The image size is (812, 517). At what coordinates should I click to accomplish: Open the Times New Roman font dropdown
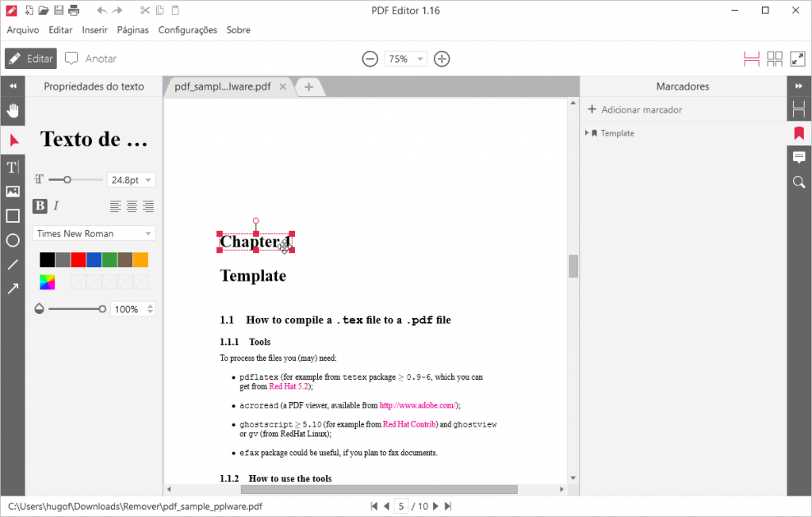pos(93,233)
